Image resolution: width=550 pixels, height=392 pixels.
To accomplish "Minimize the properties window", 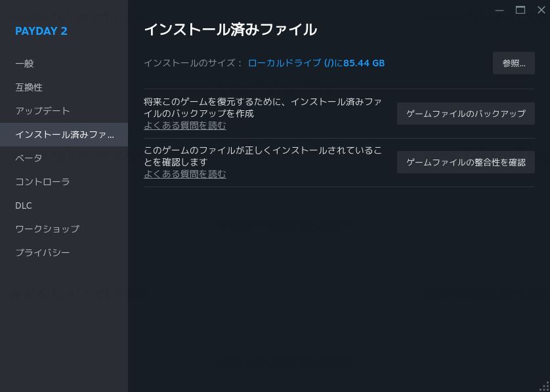I will 499,10.
